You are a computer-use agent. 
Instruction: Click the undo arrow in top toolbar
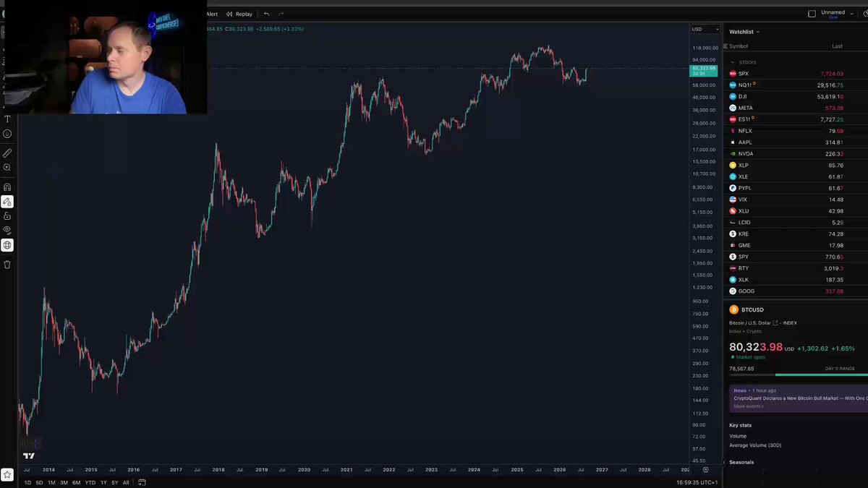tap(267, 14)
